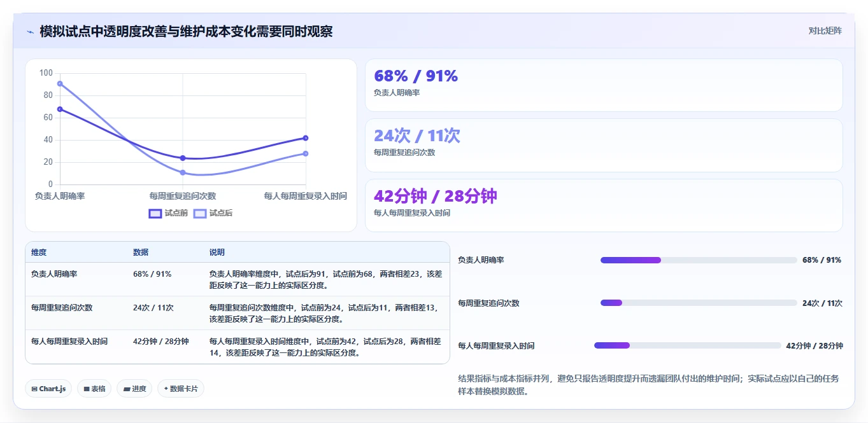868x423 pixels.
Task: Click table cell 24次 / 11次
Action: [x=153, y=307]
